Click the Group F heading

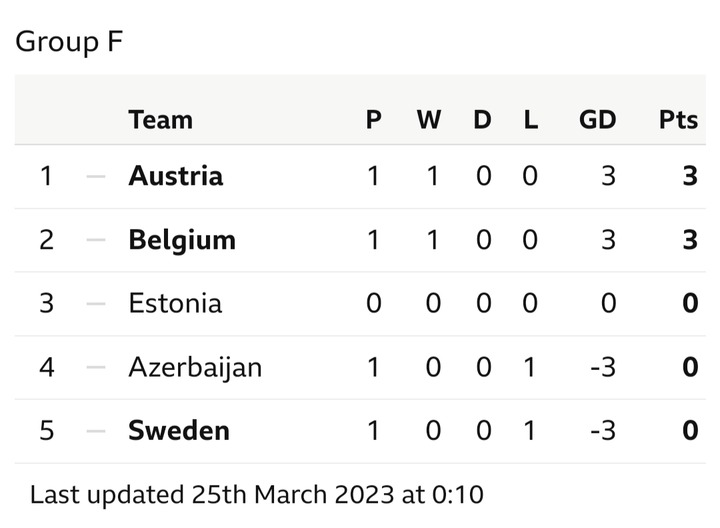point(69,42)
